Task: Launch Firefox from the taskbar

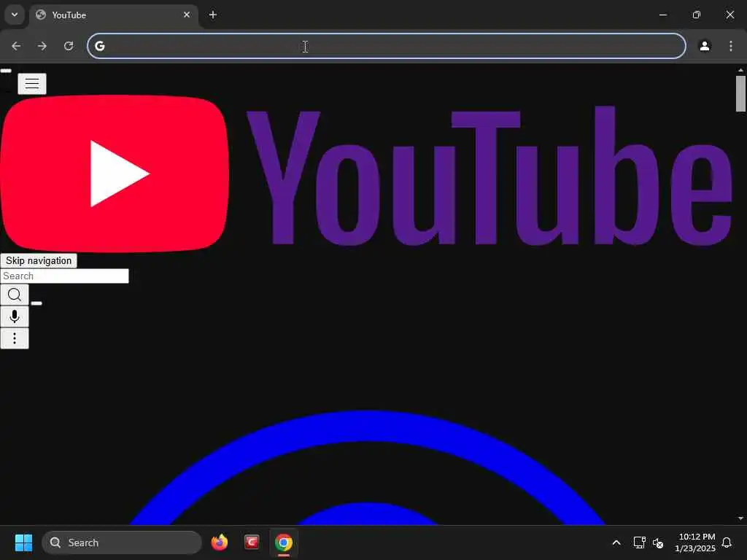Action: coord(219,542)
